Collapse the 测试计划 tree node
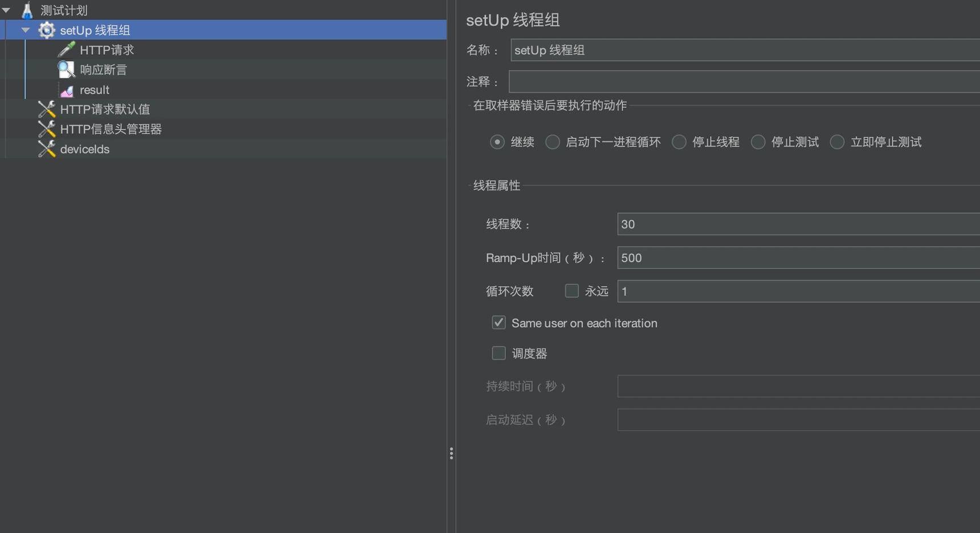 pyautogui.click(x=6, y=10)
